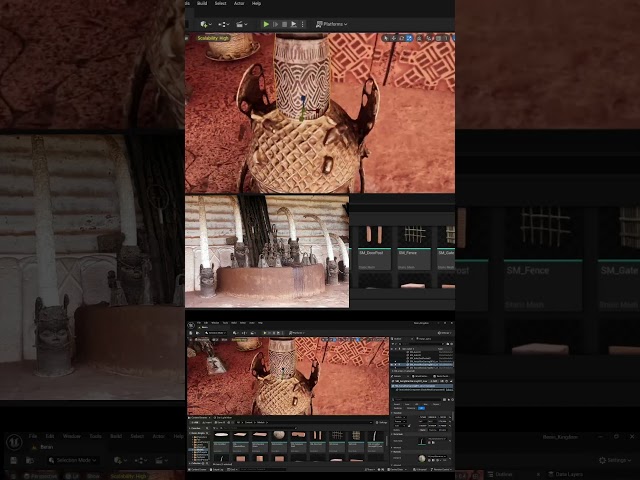Viewport: 640px width, 480px height.
Task: Choose the translate tool in the enlarged viewport toolbar
Action: tap(393, 38)
